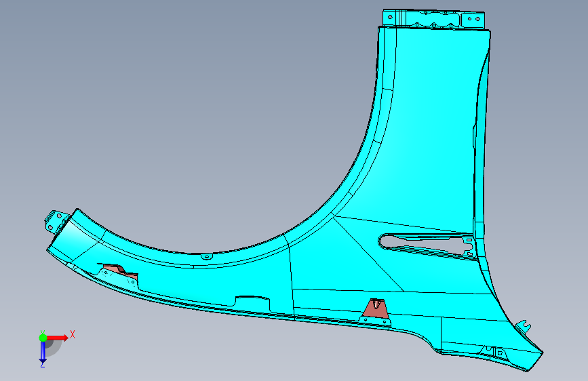The height and width of the screenshot is (381, 588).
Task: Select the hook clip on the right edge
Action: [x=524, y=326]
